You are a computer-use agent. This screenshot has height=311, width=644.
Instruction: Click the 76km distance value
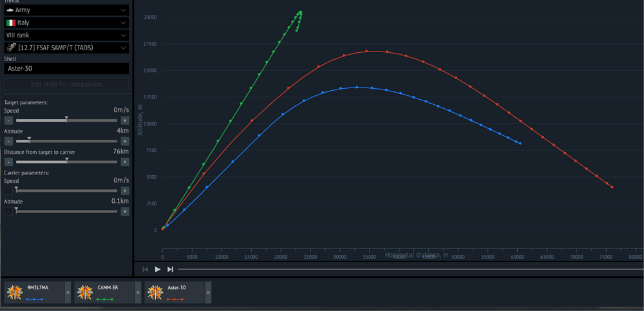point(121,151)
